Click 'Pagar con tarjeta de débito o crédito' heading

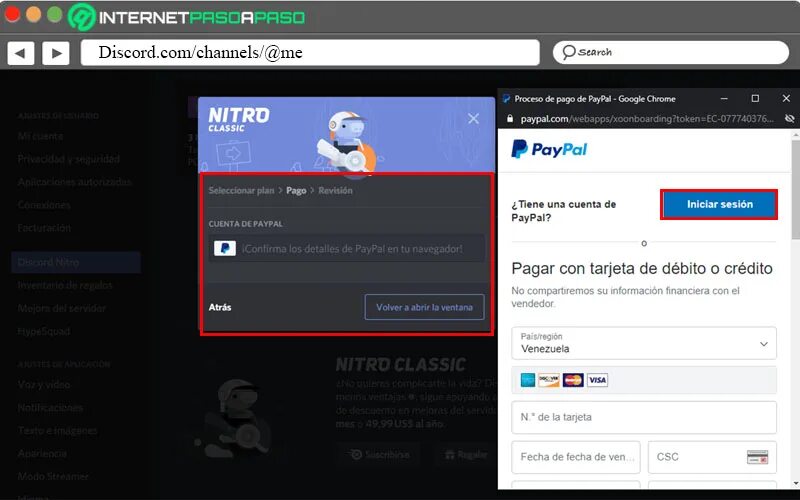point(642,268)
